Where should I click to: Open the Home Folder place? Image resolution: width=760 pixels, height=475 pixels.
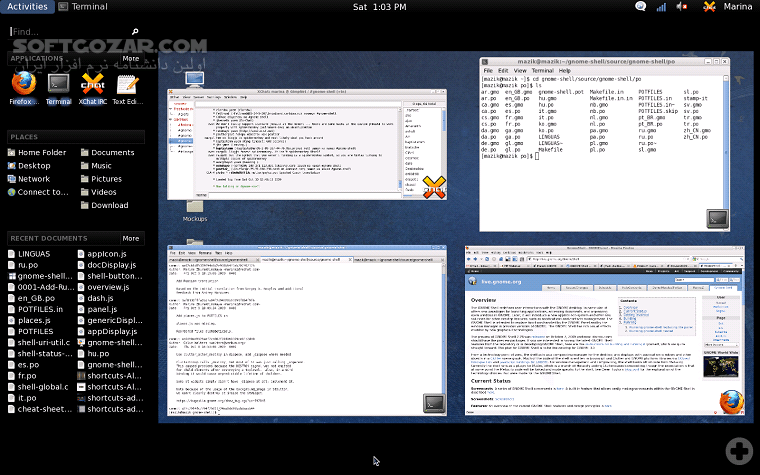point(40,153)
